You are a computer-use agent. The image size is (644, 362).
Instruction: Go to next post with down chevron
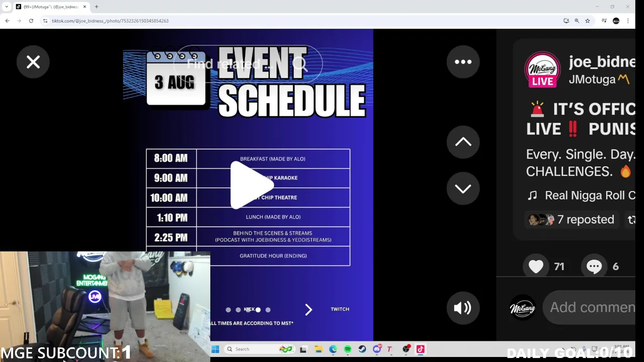(x=463, y=189)
